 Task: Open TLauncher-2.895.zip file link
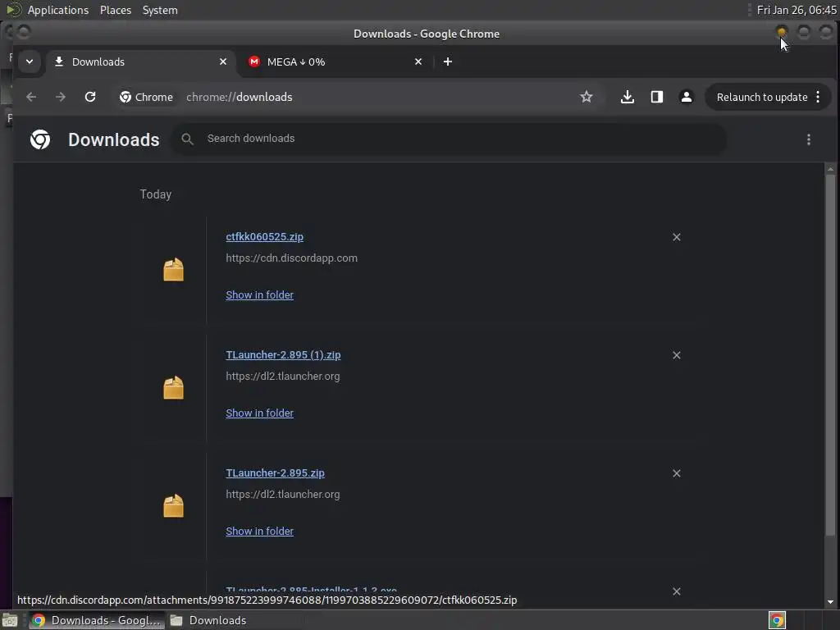(x=276, y=473)
